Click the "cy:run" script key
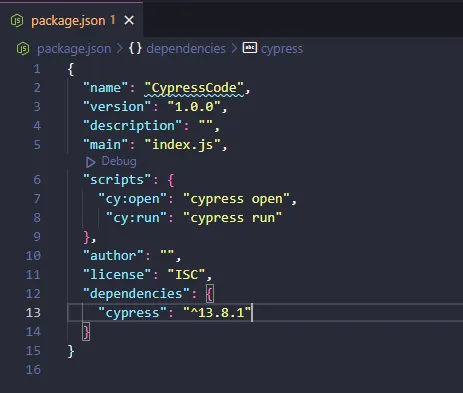The width and height of the screenshot is (463, 393). tap(136, 218)
